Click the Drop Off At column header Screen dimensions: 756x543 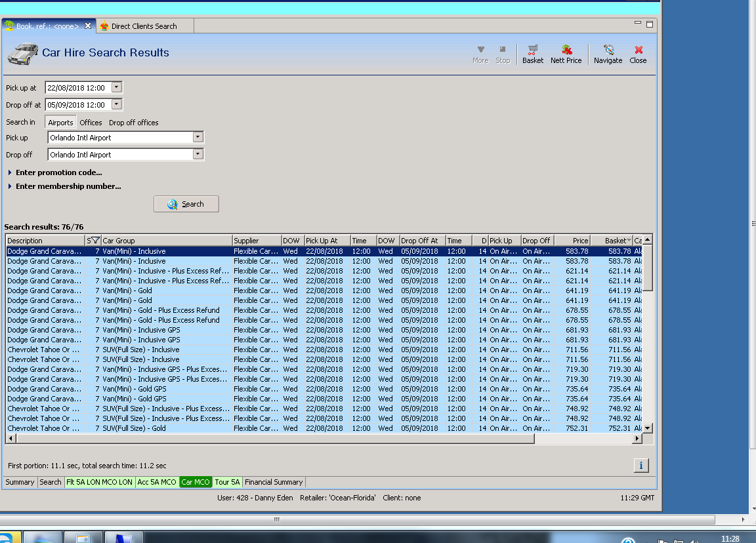(423, 241)
